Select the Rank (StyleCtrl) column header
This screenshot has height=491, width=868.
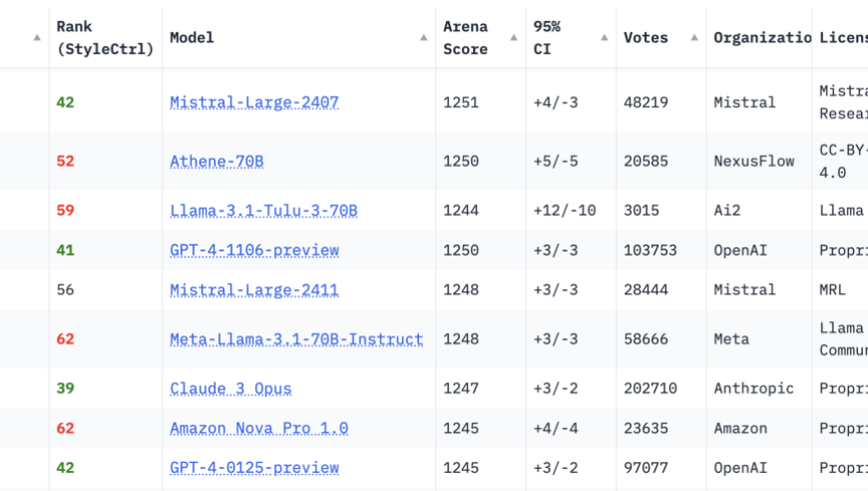point(105,38)
